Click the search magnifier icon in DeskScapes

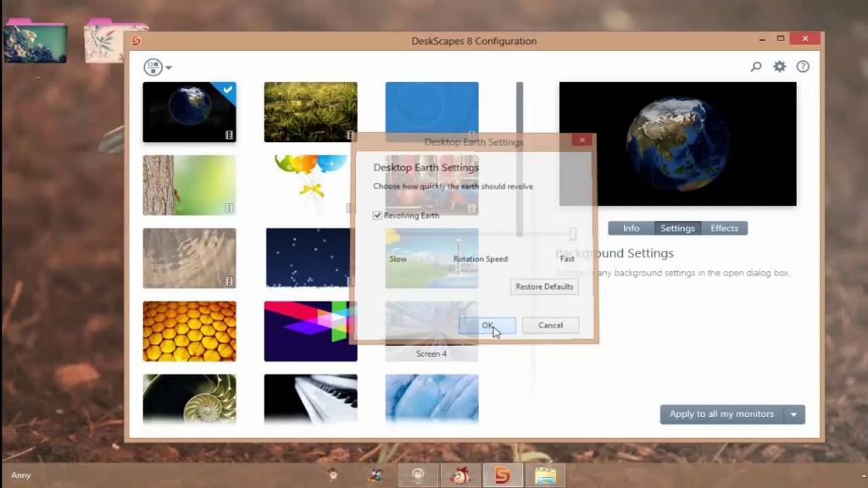coord(755,66)
